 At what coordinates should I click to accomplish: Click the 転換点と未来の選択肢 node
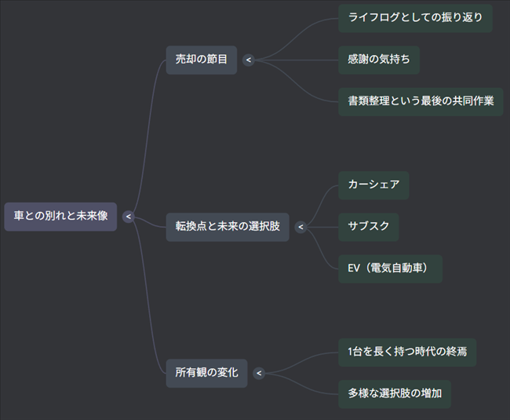click(228, 227)
